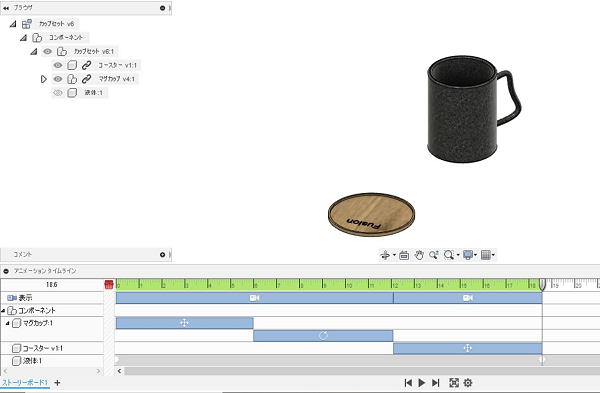The width and height of the screenshot is (600, 393).
Task: Click the fit-to-view icon beside playback controls
Action: pyautogui.click(x=454, y=383)
